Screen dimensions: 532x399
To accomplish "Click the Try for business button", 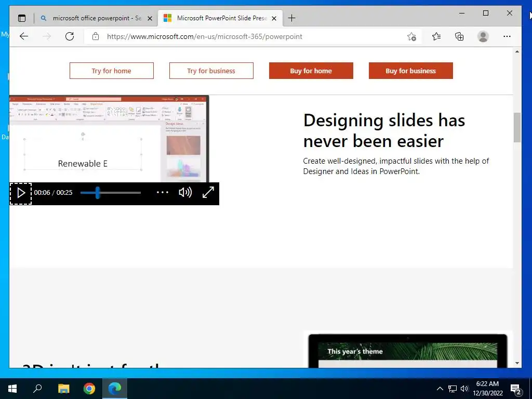I will (211, 71).
